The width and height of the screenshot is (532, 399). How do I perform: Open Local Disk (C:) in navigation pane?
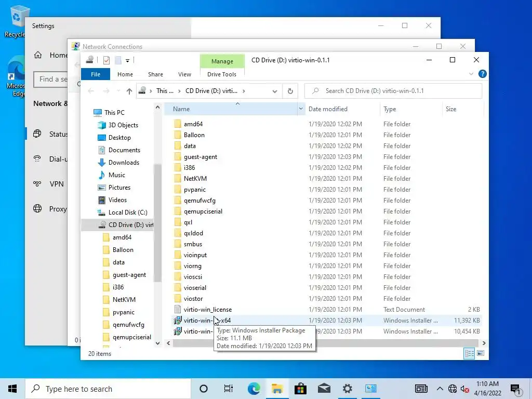[x=128, y=212]
